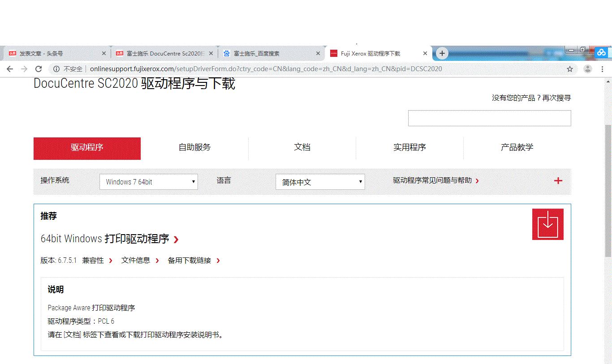Open the Chrome three-dot menu
Image resolution: width=612 pixels, height=364 pixels.
(602, 69)
